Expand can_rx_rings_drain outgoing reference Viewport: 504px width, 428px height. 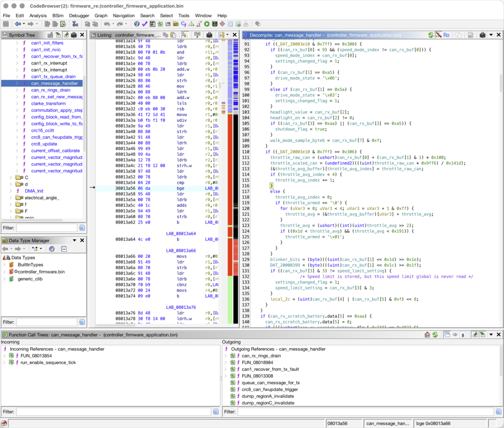(225, 356)
